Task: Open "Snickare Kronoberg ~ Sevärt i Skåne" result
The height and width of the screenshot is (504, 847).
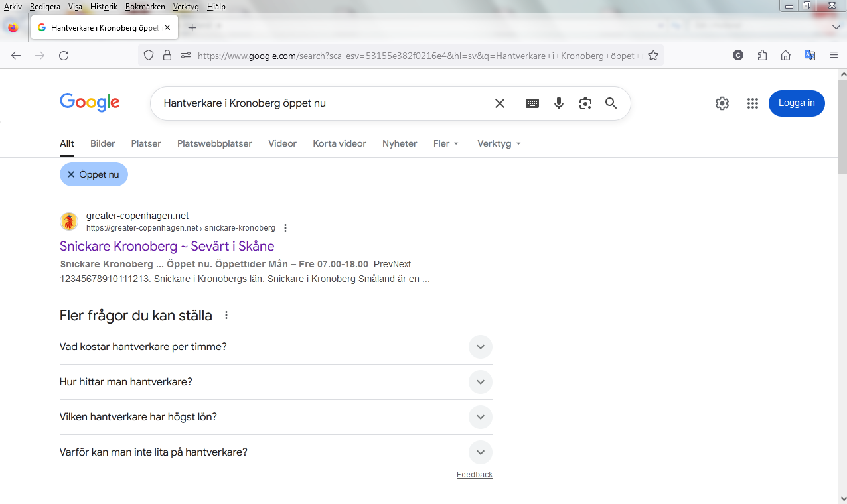Action: (167, 246)
